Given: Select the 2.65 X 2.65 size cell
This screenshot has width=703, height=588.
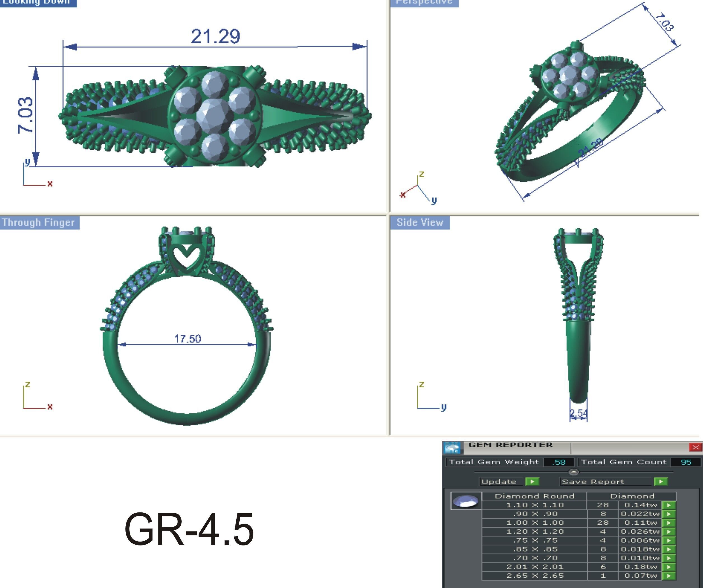Looking at the screenshot, I should (x=535, y=576).
